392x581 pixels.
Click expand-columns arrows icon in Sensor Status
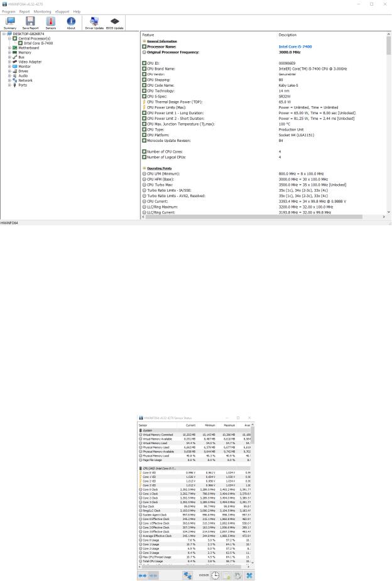coord(143,575)
